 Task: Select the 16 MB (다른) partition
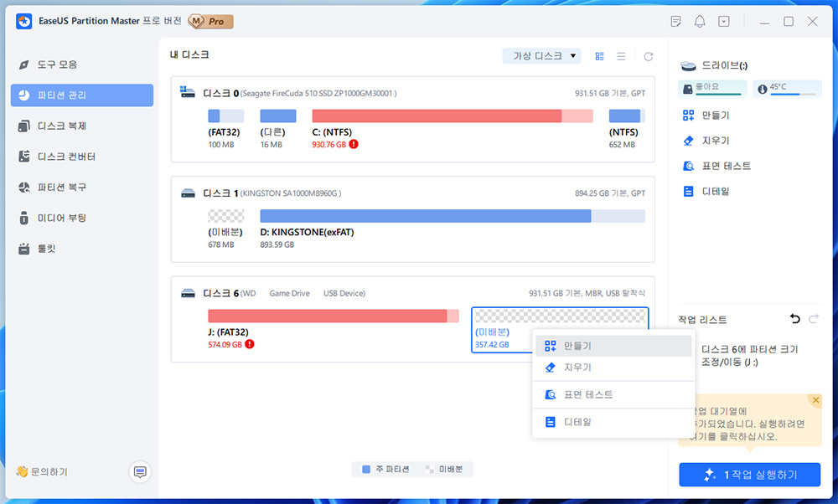click(278, 116)
